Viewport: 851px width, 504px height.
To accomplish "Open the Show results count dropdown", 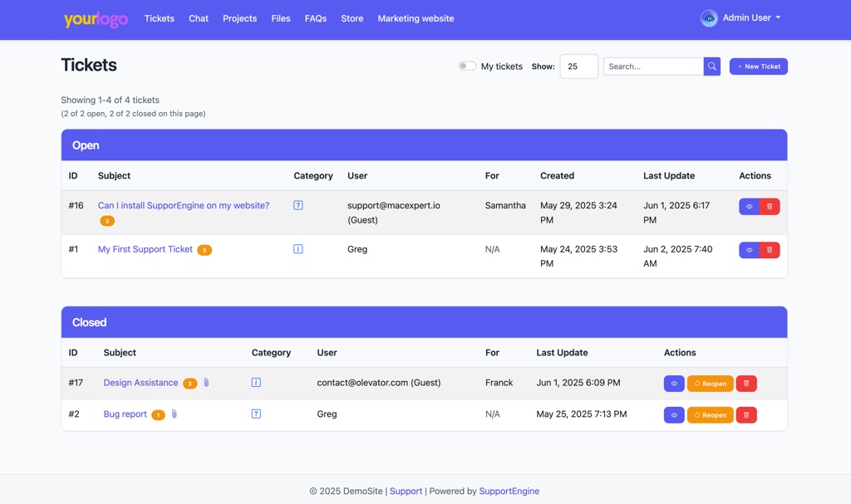I will click(579, 66).
